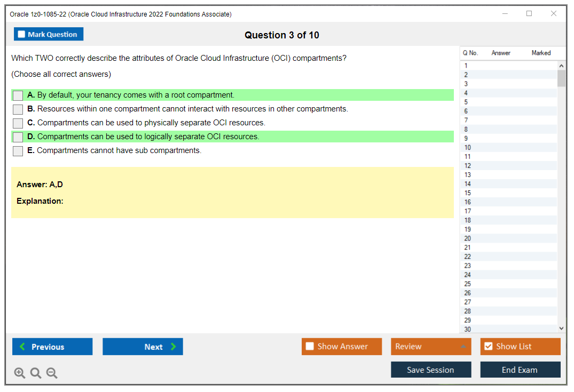Screen dimensions: 574x392
Task: Toggle the Show Answer checkbox
Action: click(310, 346)
